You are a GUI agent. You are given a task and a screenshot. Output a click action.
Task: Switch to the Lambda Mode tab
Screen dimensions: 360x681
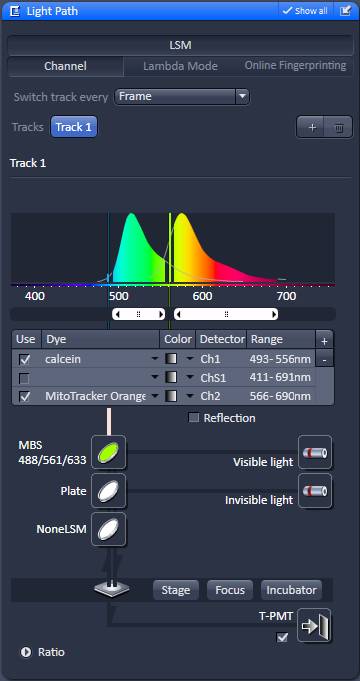click(x=180, y=66)
